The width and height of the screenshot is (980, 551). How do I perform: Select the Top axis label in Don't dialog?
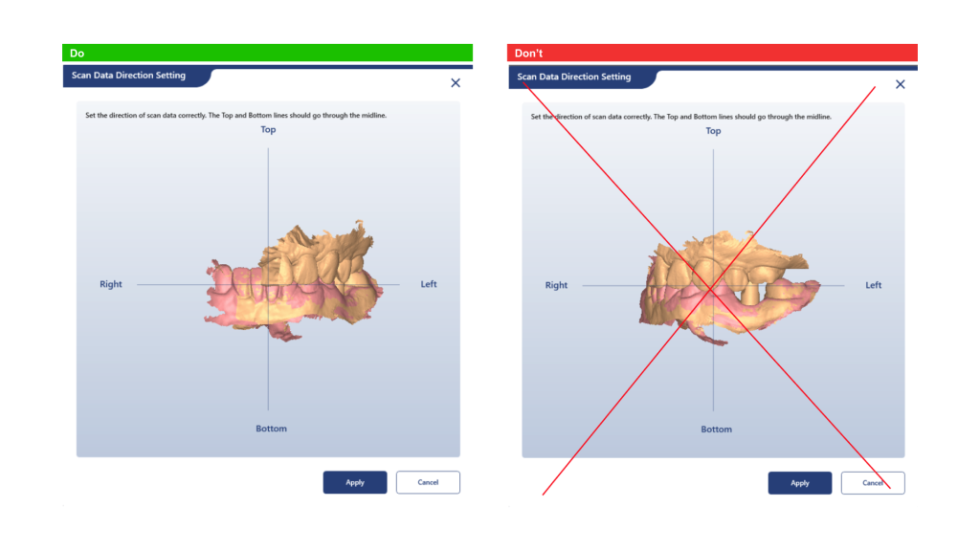coord(713,131)
